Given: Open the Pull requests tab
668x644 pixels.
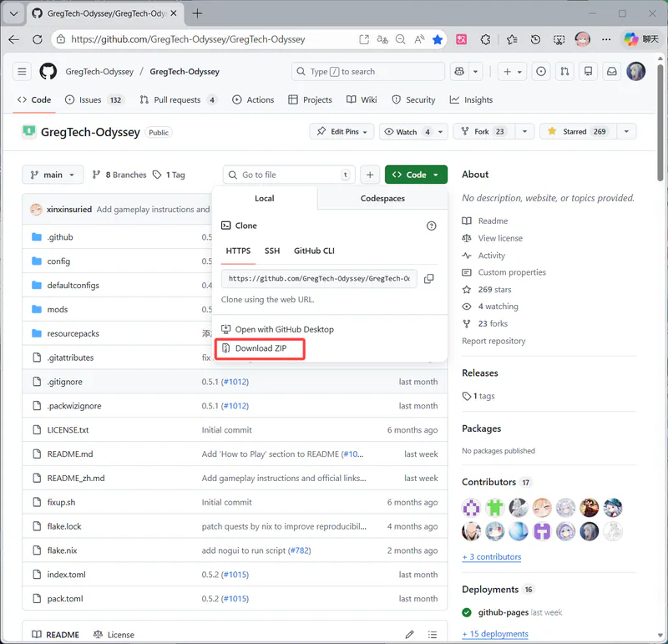Looking at the screenshot, I should coord(178,100).
